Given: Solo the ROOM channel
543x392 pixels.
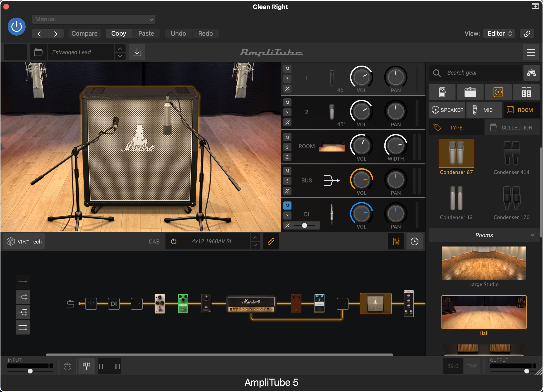Looking at the screenshot, I should (x=287, y=147).
